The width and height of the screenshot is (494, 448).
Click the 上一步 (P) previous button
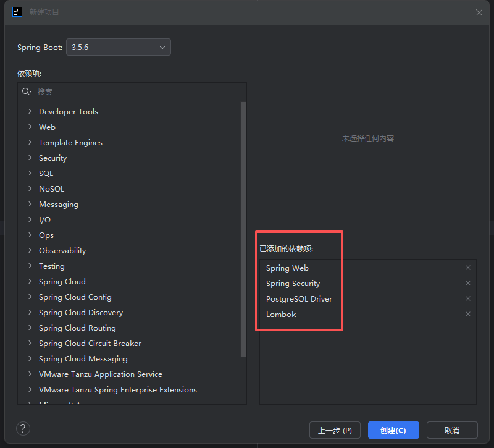point(335,430)
